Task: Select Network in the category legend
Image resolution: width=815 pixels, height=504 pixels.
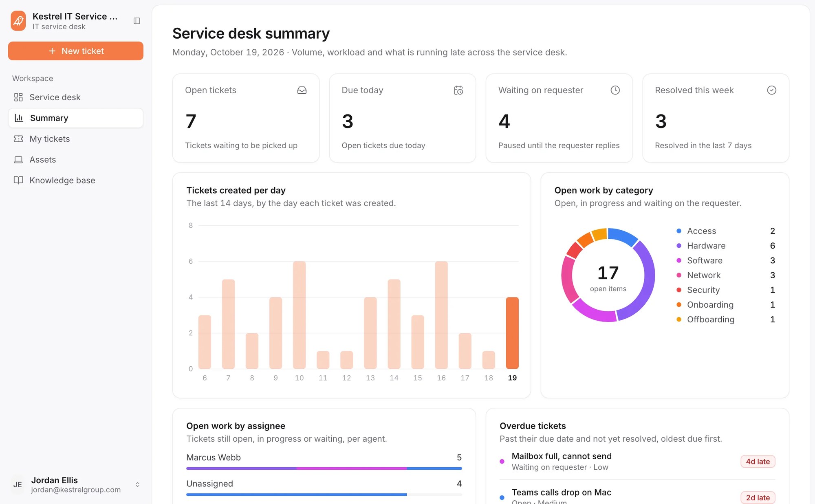Action: click(x=725, y=275)
